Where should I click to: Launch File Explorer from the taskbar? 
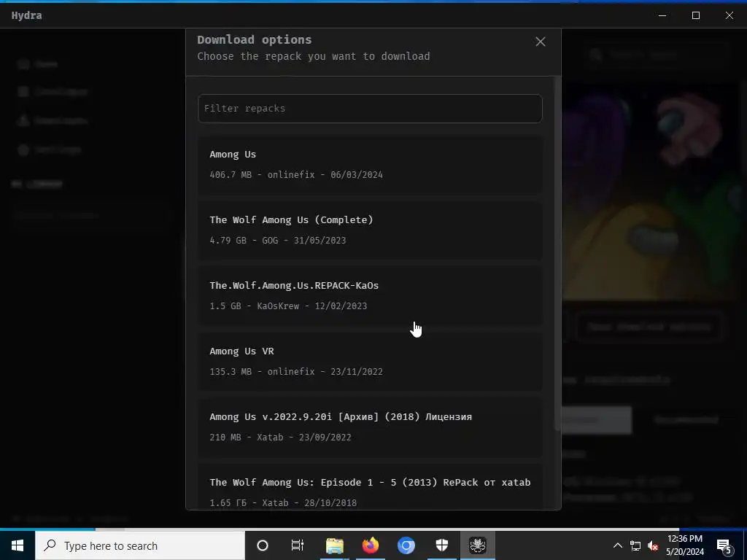click(334, 545)
